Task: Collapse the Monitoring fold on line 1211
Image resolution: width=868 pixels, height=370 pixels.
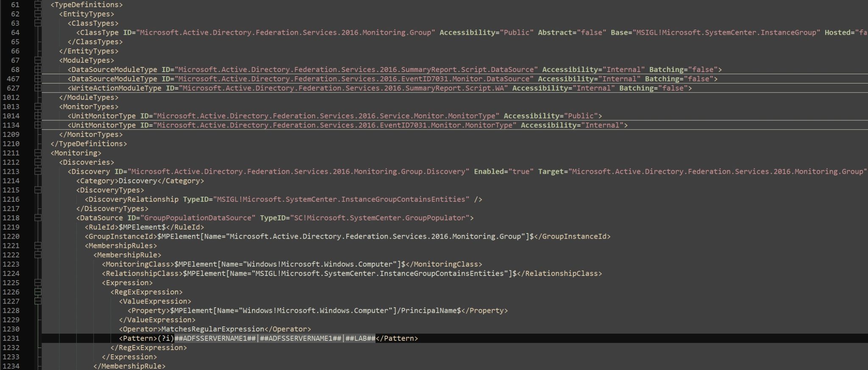Action: [38, 153]
